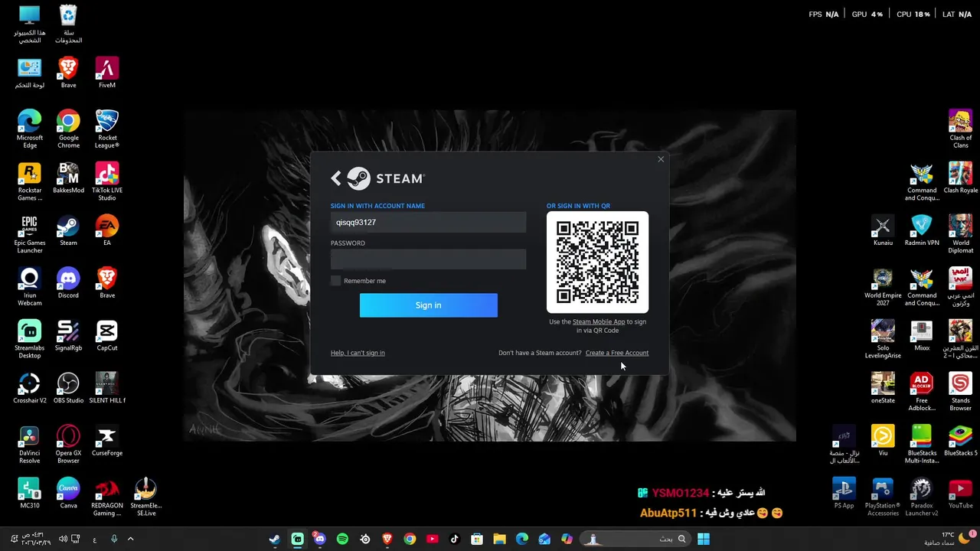Open the Epic Games Launcher shortcut

tap(30, 234)
